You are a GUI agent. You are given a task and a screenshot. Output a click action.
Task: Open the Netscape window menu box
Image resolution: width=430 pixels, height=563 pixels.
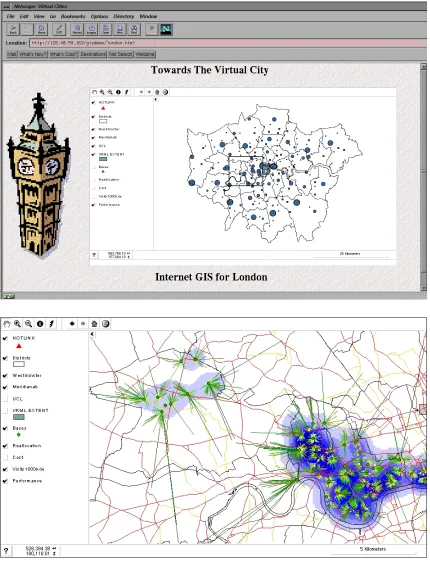click(x=6, y=6)
